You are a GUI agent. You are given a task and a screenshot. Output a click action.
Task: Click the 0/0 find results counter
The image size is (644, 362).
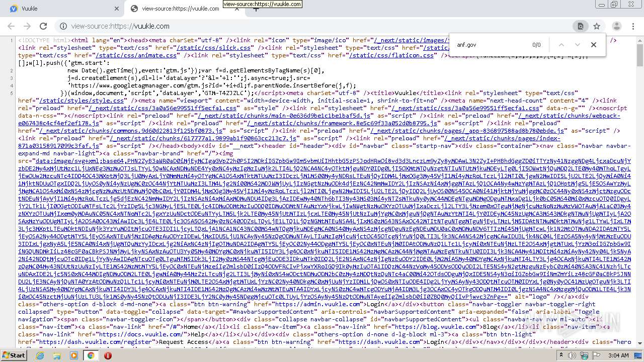tap(536, 45)
